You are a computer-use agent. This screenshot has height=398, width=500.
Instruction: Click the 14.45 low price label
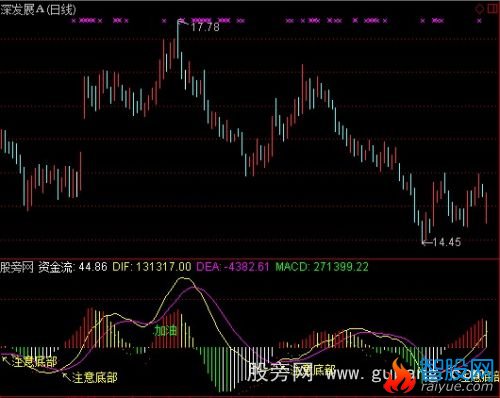447,242
